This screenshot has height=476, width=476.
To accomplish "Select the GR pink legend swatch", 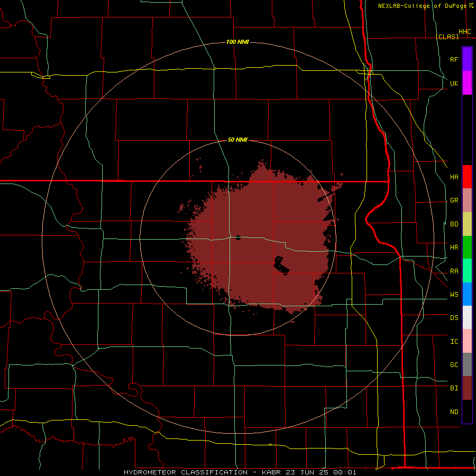I will tap(467, 200).
